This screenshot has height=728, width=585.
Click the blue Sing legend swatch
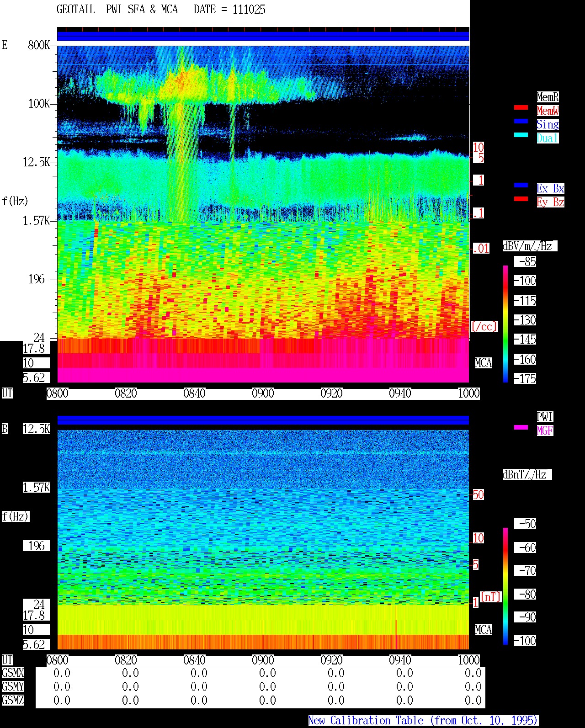coord(521,121)
